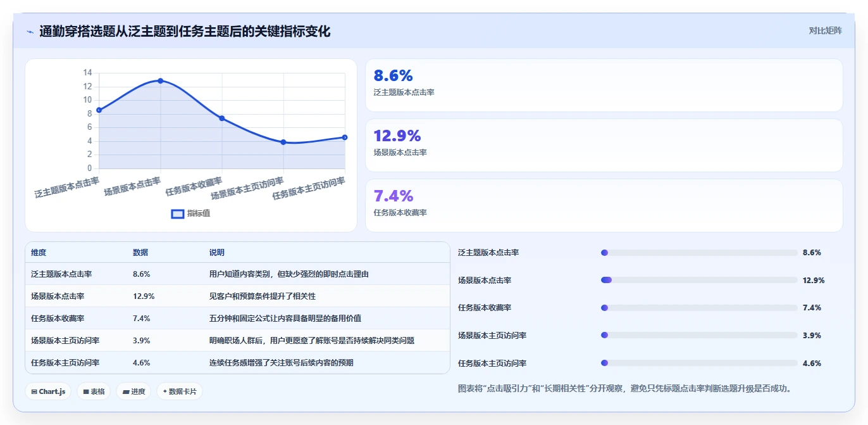Click the 任务版本收藏率 progress bar
868x425 pixels.
(699, 308)
